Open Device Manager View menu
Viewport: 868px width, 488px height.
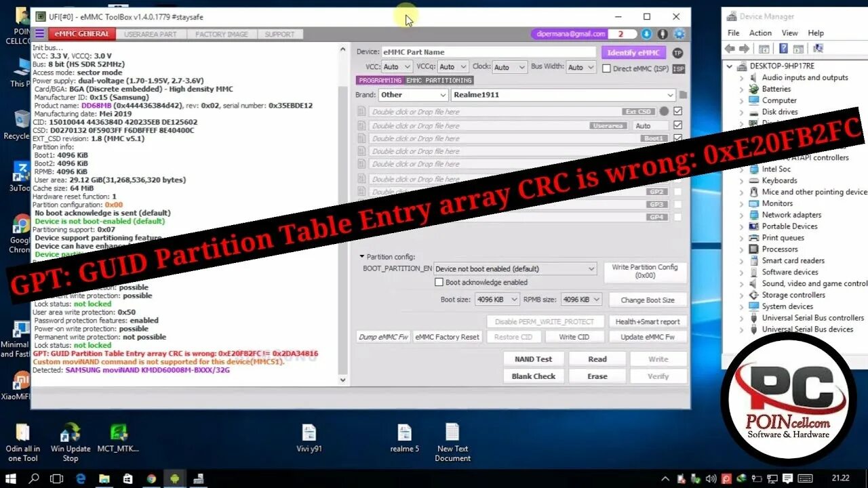pos(789,33)
